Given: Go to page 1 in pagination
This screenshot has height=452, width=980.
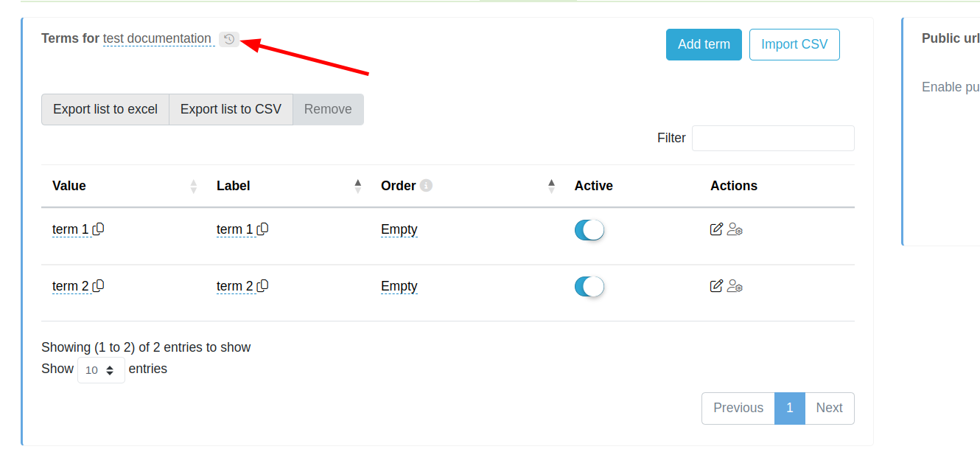Looking at the screenshot, I should (790, 408).
